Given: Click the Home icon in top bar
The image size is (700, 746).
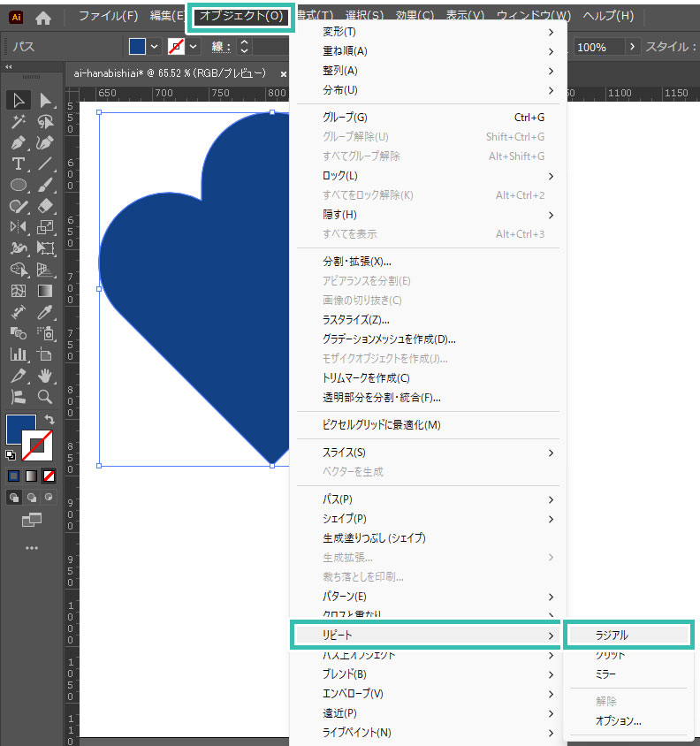Looking at the screenshot, I should coord(43,17).
